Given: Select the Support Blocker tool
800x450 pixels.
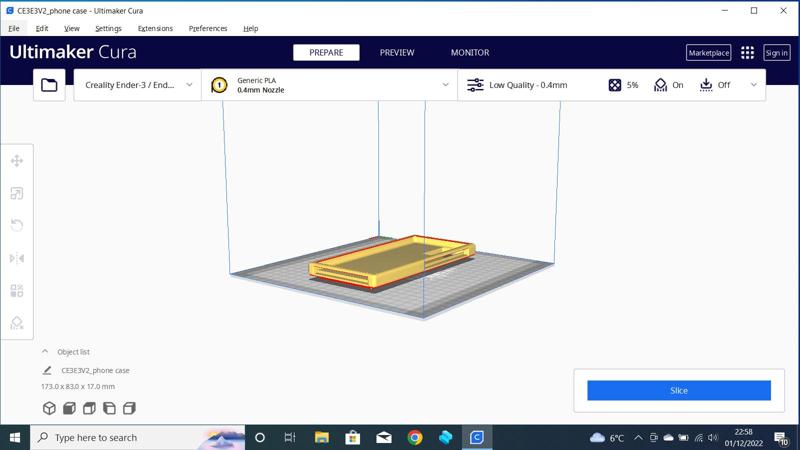Looking at the screenshot, I should [x=17, y=323].
